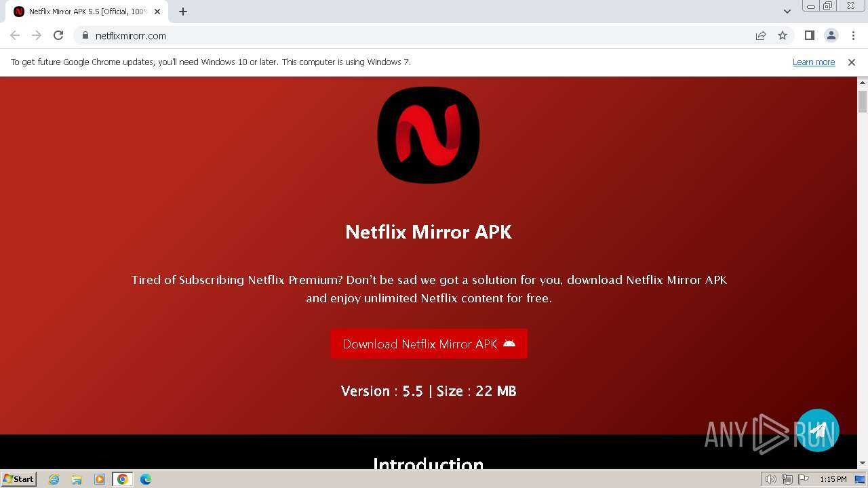The width and height of the screenshot is (868, 488).
Task: Click the browser back arrow
Action: tap(15, 35)
